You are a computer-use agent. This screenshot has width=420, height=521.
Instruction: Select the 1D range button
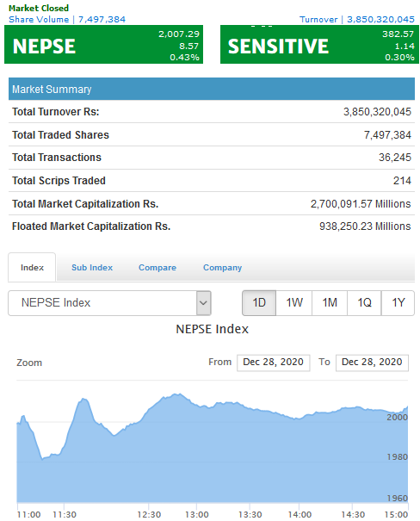point(259,303)
